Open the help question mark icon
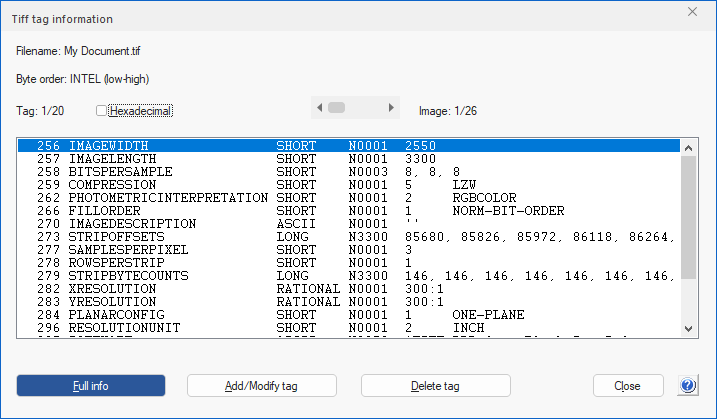The image size is (717, 419). point(688,386)
